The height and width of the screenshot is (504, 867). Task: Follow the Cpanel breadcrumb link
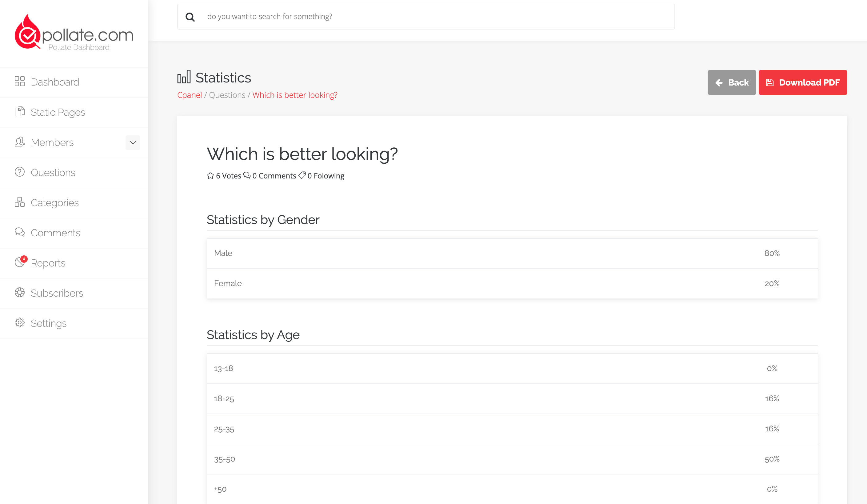point(189,95)
